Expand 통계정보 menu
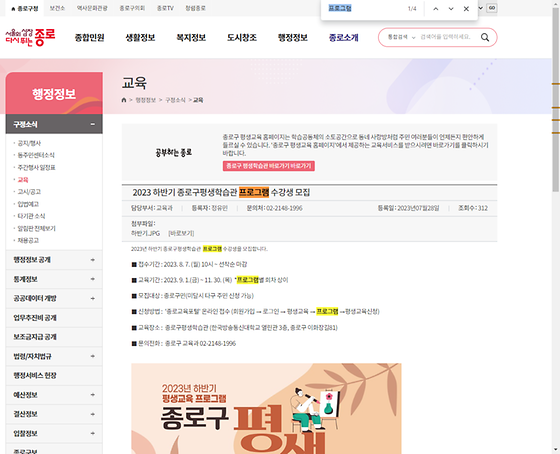 coord(92,279)
